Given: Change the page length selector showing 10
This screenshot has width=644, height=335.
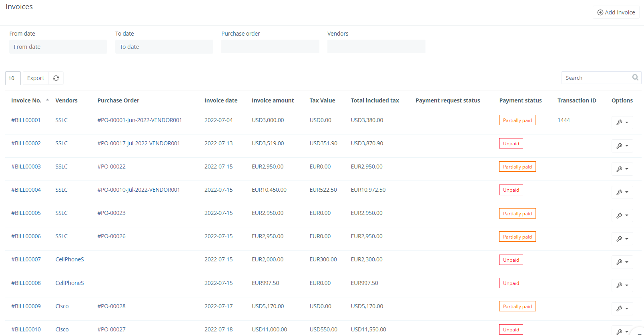Looking at the screenshot, I should [13, 78].
